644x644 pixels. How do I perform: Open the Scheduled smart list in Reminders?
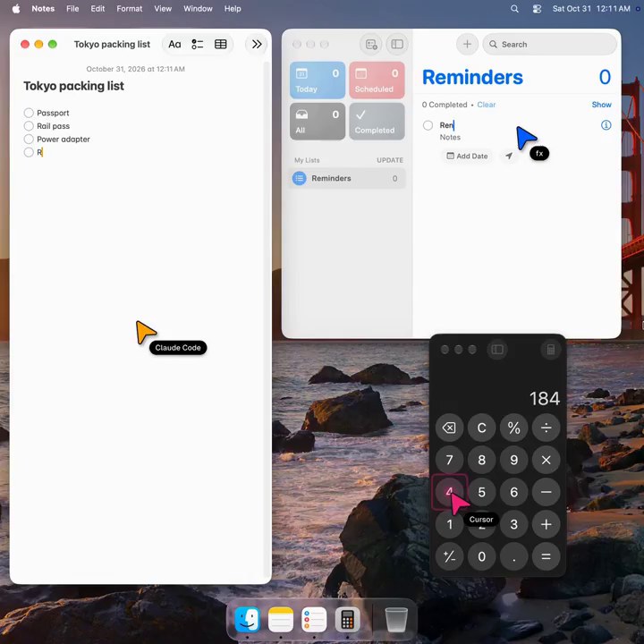click(377, 80)
